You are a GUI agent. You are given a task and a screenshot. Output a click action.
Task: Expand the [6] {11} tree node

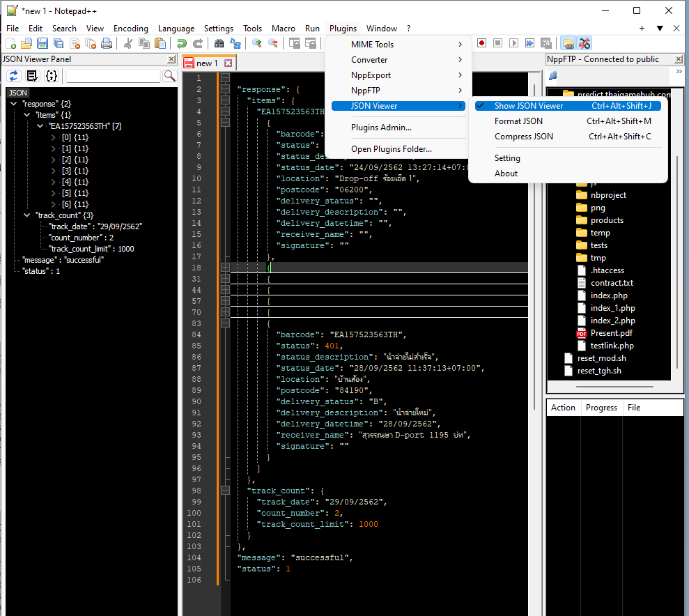[x=54, y=204]
